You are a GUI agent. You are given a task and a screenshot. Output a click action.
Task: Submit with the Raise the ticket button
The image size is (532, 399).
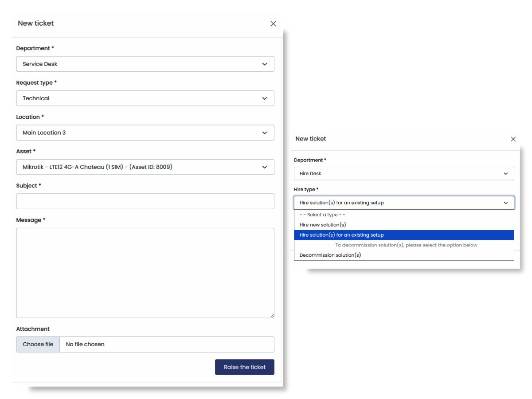pos(244,367)
